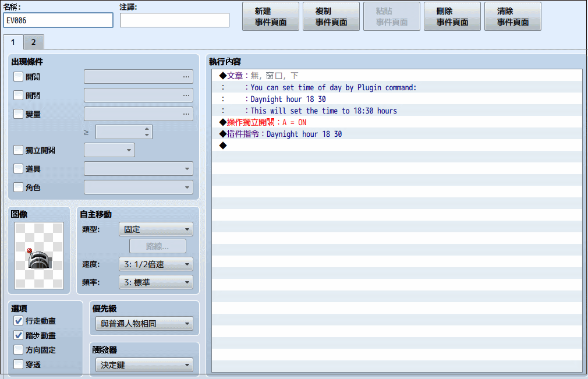Open the 獨立開關 condition dropdown

pos(109,150)
